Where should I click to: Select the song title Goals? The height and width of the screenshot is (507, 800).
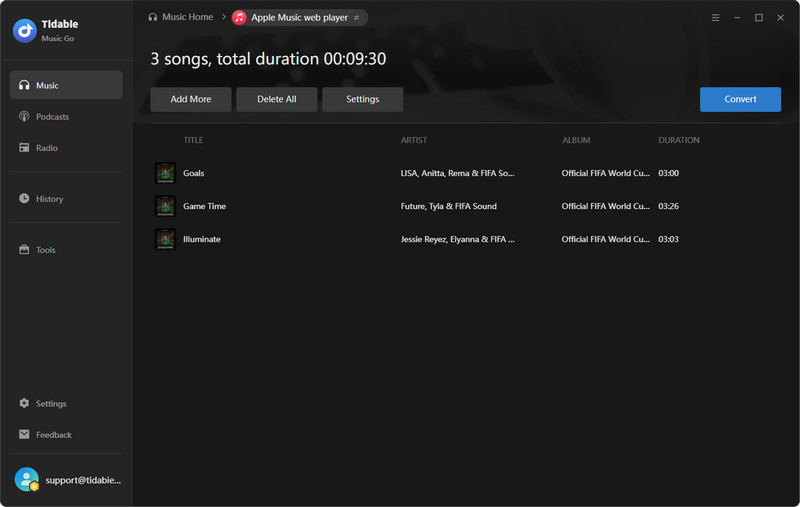point(193,173)
